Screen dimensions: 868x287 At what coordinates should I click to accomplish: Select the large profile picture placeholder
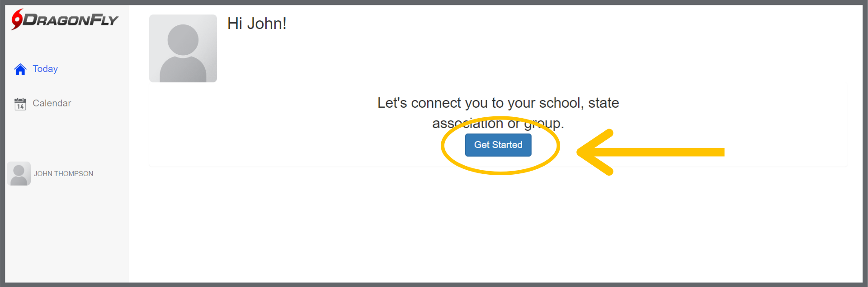tap(183, 48)
